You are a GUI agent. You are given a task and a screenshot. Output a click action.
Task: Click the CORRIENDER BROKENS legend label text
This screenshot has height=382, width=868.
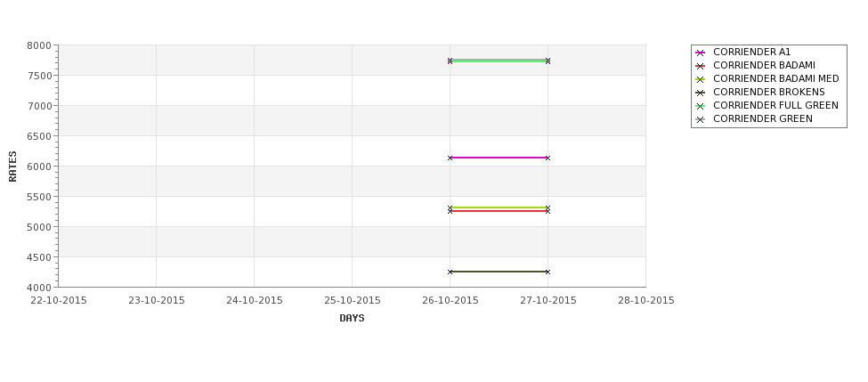[x=769, y=92]
